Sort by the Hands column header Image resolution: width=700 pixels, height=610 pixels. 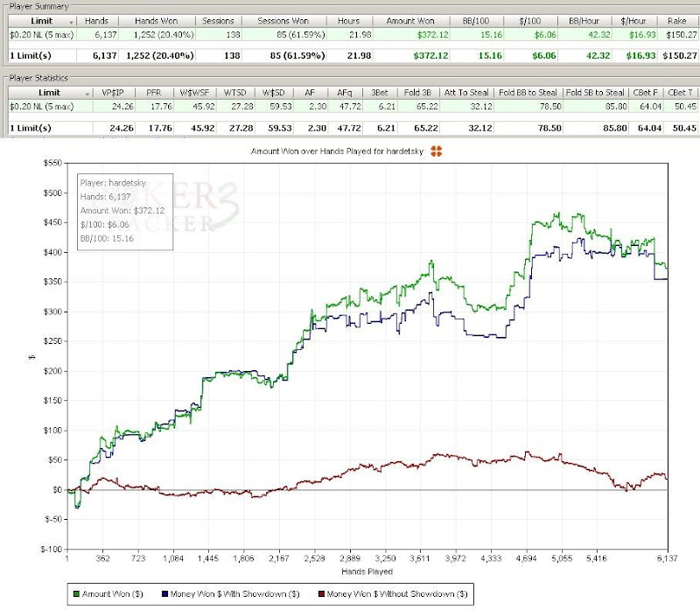point(97,21)
